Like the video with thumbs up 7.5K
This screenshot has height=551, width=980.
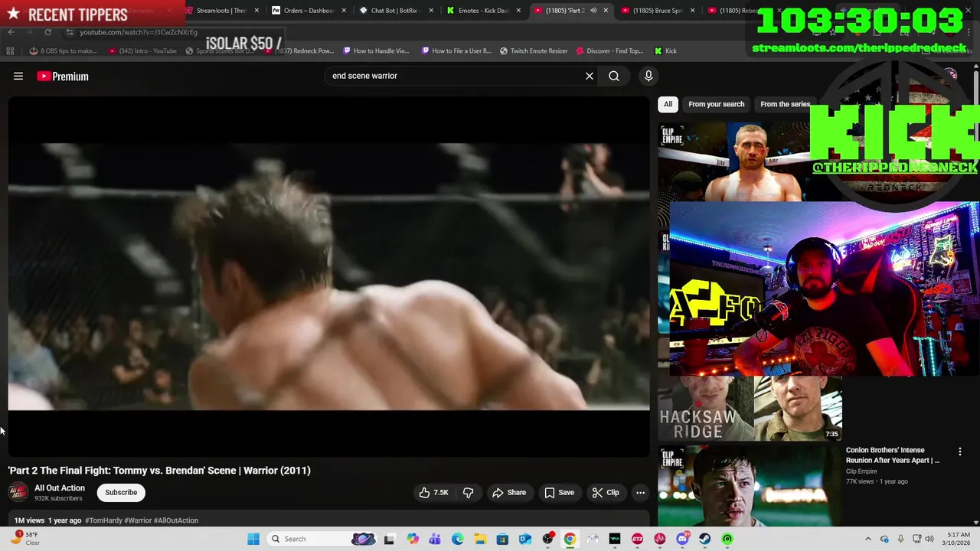tap(433, 493)
